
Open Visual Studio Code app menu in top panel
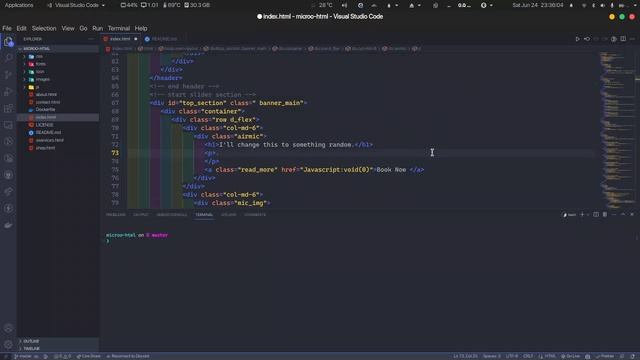77,5
